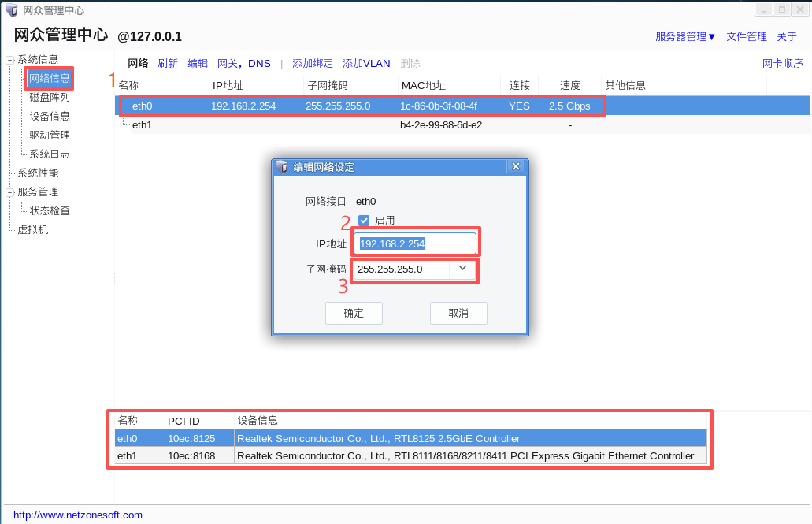Click the 取消 button
This screenshot has height=524, width=812.
[458, 313]
